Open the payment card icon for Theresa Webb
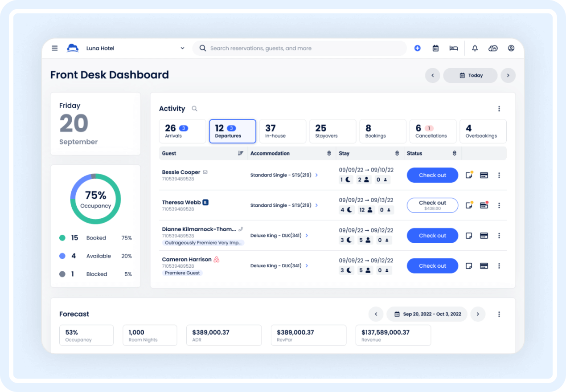The width and height of the screenshot is (566, 392). coord(484,205)
